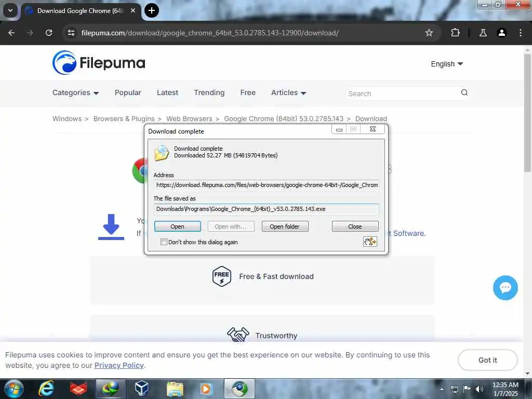
Task: Reload the Filepuma page
Action: (49, 33)
